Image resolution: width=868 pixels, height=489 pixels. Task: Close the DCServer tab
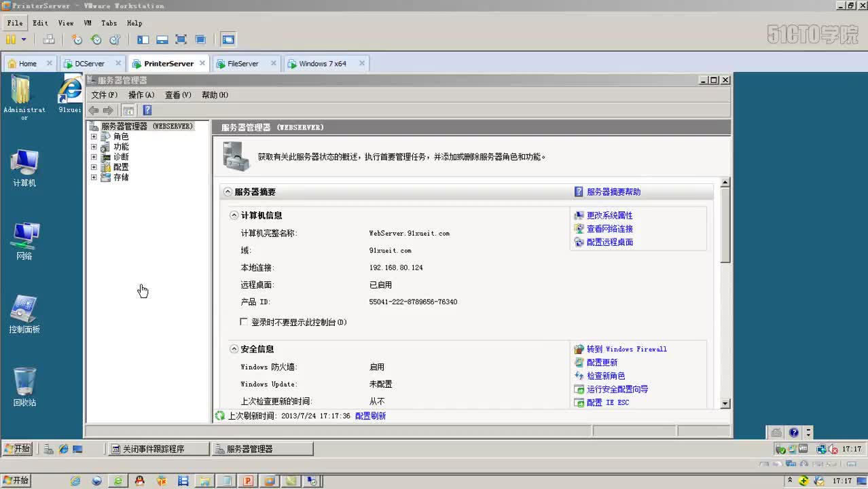[x=118, y=63]
